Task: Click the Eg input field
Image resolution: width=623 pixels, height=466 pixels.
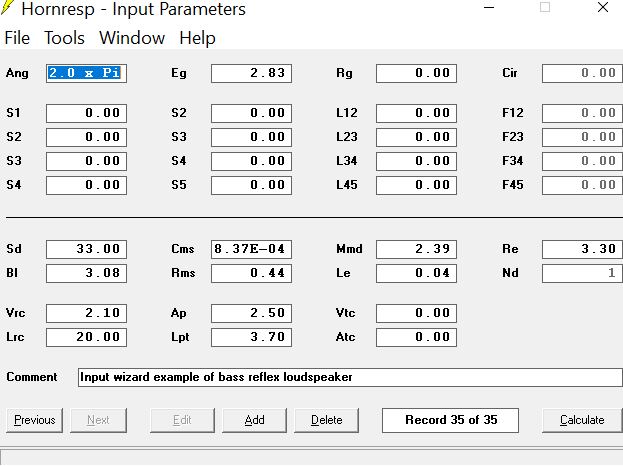Action: (252, 73)
